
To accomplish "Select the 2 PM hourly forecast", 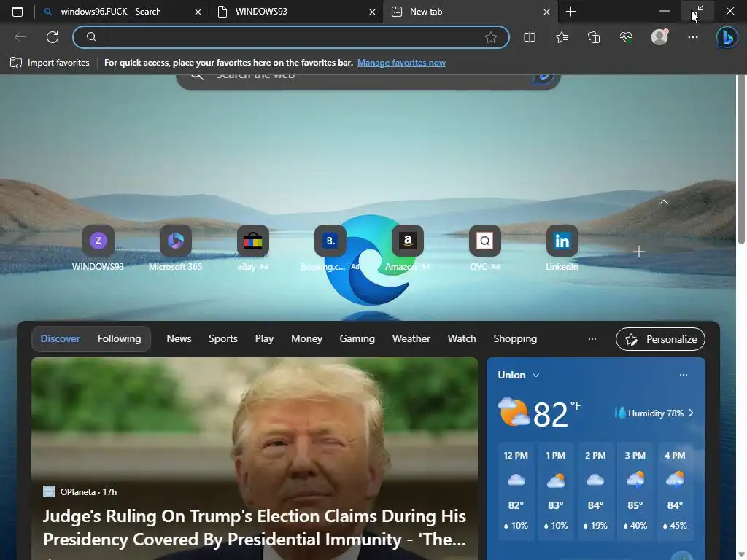I will pyautogui.click(x=595, y=491).
